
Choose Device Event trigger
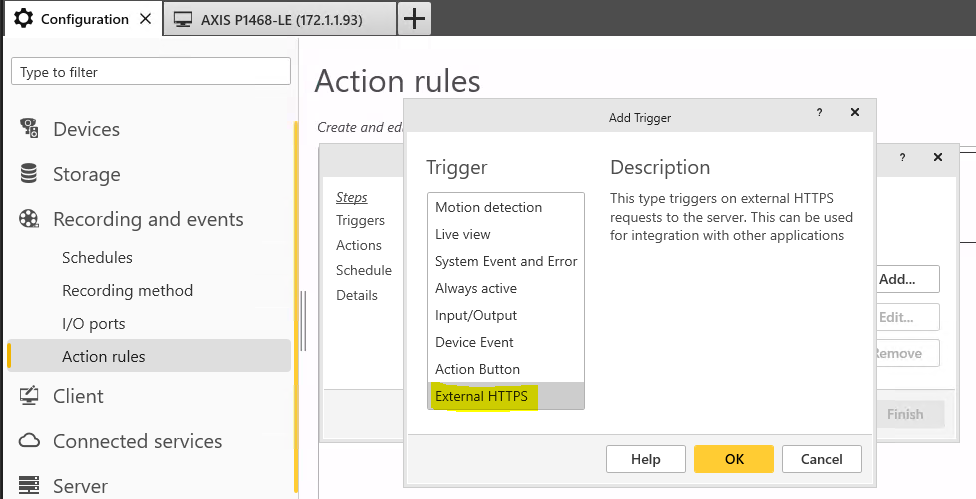pos(505,342)
